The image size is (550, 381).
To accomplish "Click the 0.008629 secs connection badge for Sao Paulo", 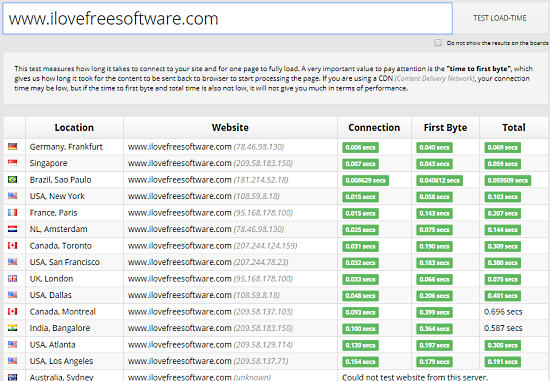I will 365,180.
